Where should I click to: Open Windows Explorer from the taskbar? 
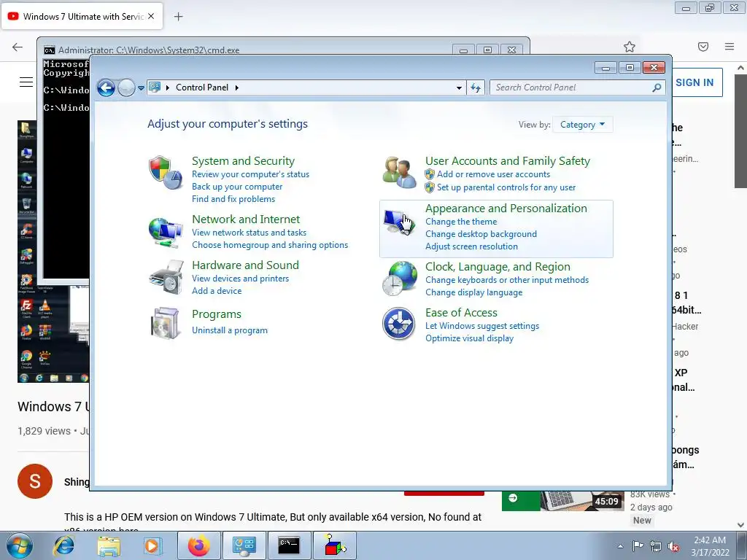click(109, 545)
